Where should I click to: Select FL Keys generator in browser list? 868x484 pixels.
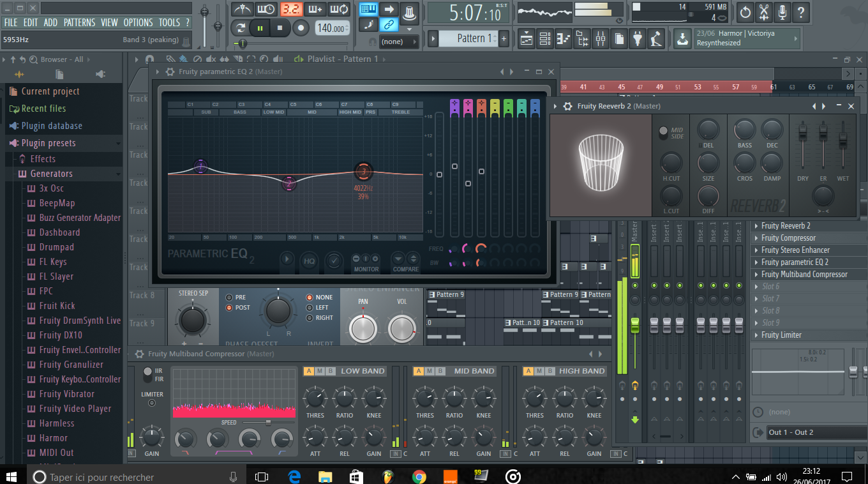pos(52,262)
